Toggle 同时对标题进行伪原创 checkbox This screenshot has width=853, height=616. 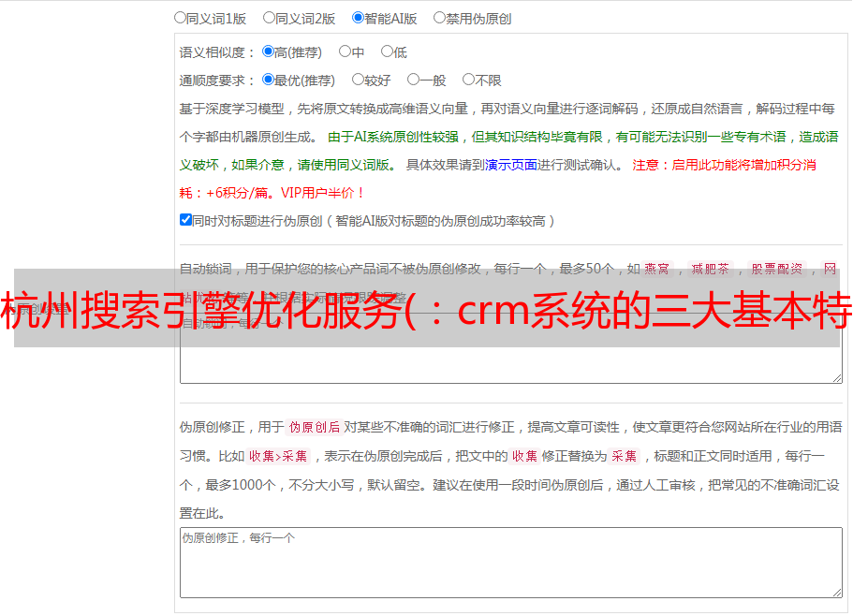pyautogui.click(x=185, y=220)
